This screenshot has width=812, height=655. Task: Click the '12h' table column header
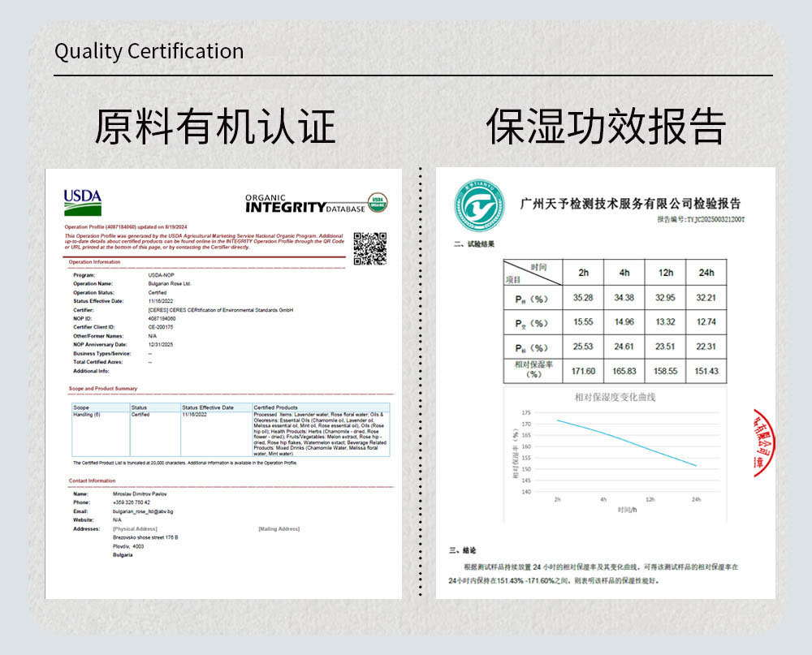pos(666,273)
